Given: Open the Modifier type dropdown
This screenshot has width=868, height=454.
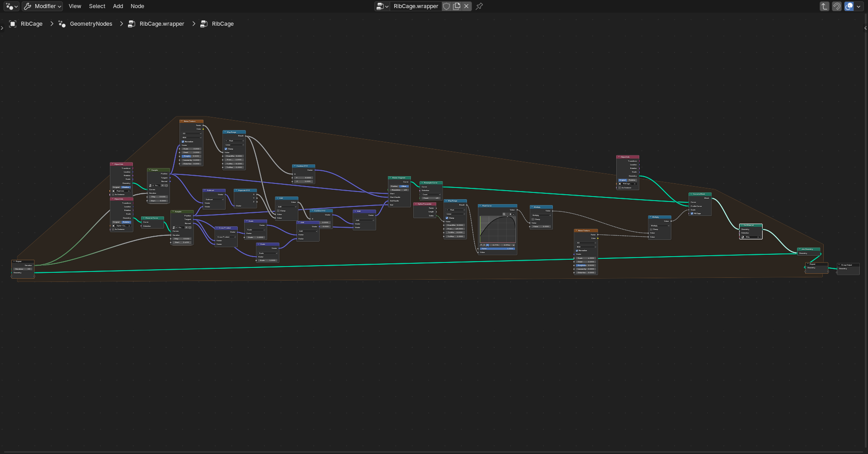Looking at the screenshot, I should click(43, 6).
